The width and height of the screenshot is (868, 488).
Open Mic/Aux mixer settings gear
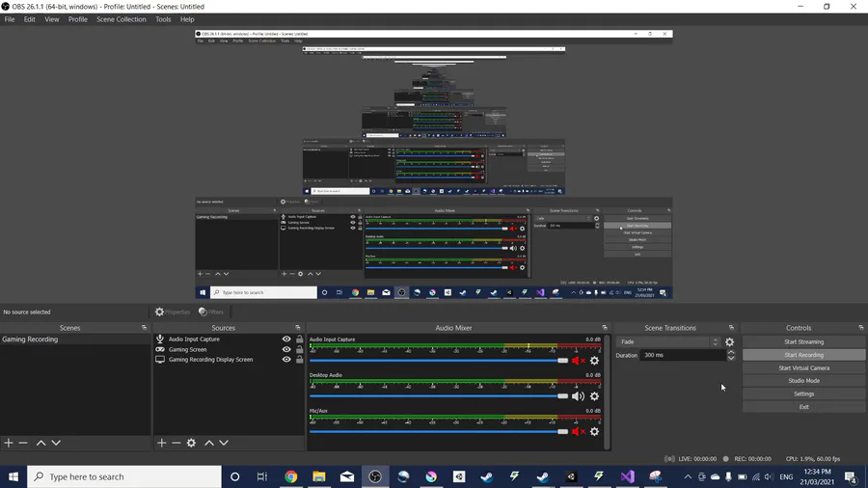point(594,431)
